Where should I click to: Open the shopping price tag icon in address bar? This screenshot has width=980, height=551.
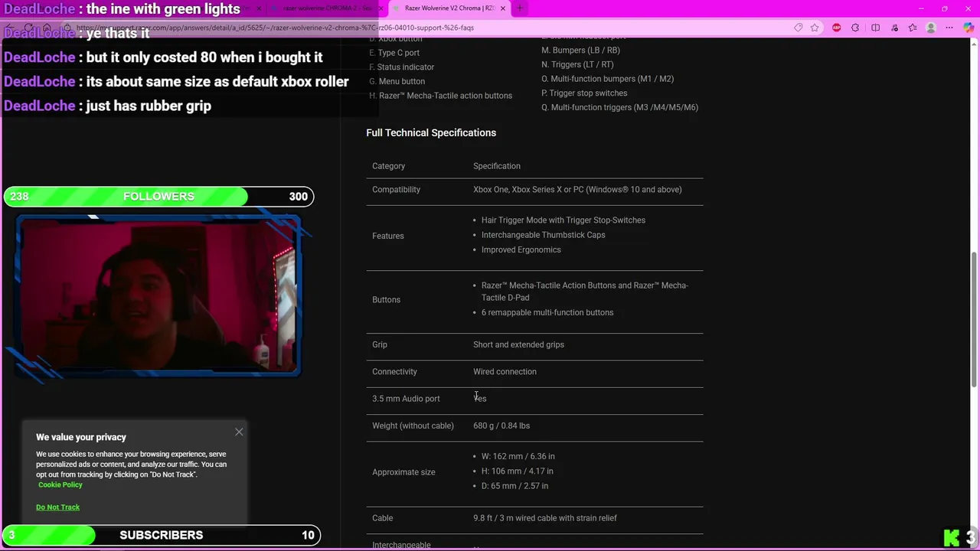click(x=799, y=28)
